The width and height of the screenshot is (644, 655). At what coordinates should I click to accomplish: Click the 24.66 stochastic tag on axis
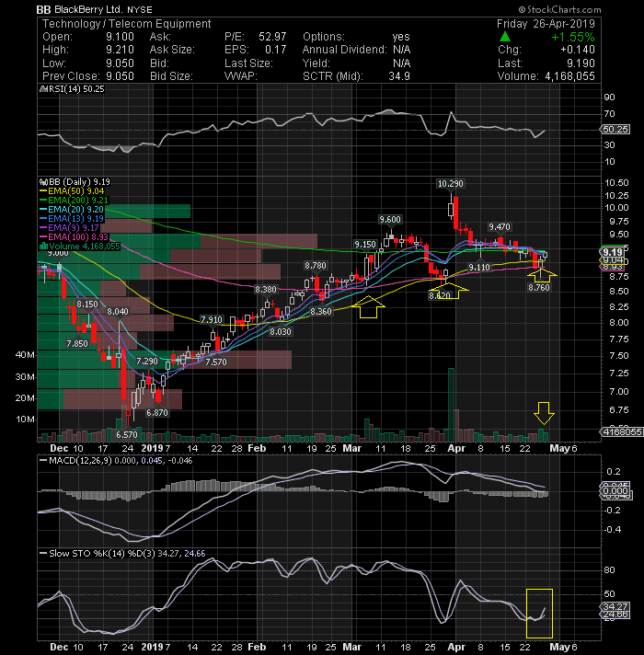615,615
